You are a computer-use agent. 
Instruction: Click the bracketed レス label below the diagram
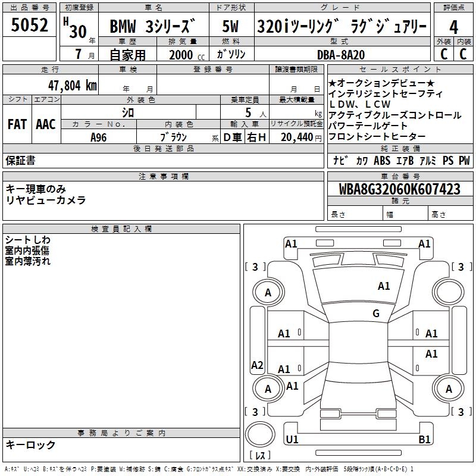pos(260,456)
